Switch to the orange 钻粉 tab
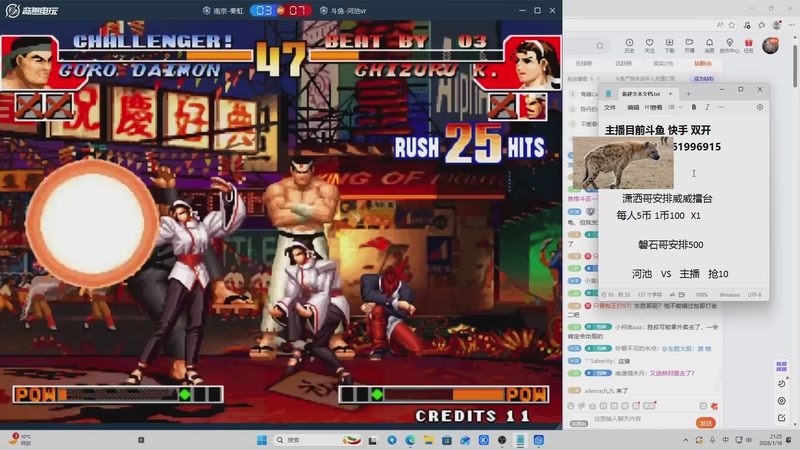 click(x=703, y=63)
